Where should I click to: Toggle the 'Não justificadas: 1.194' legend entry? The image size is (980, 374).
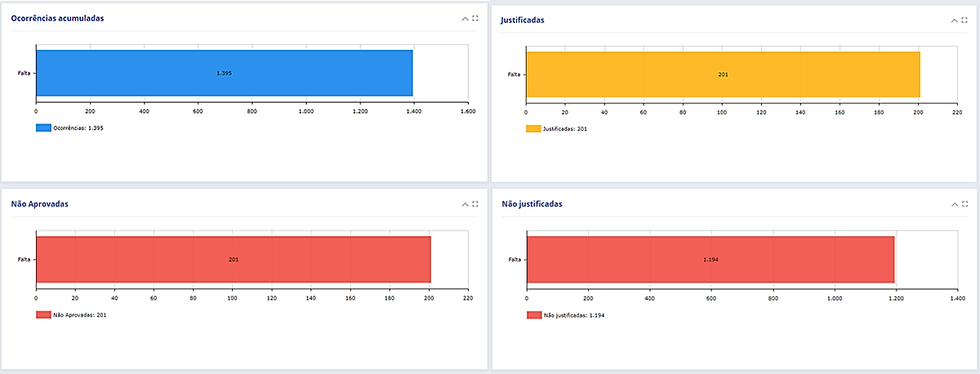[573, 314]
